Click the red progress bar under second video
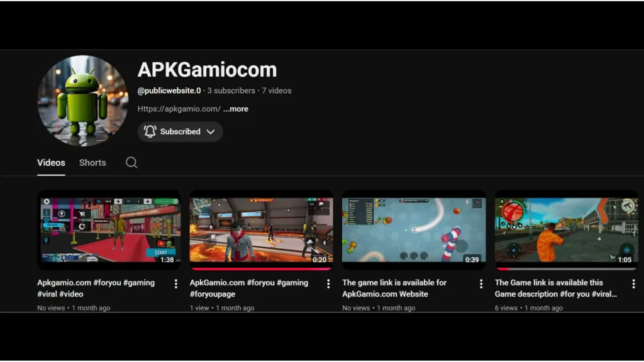The image size is (644, 362). pyautogui.click(x=261, y=268)
